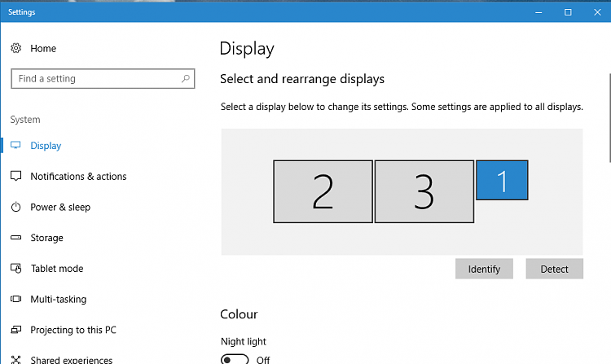The image size is (611, 364).
Task: Open Notifications & actions via its icon
Action: (x=15, y=177)
